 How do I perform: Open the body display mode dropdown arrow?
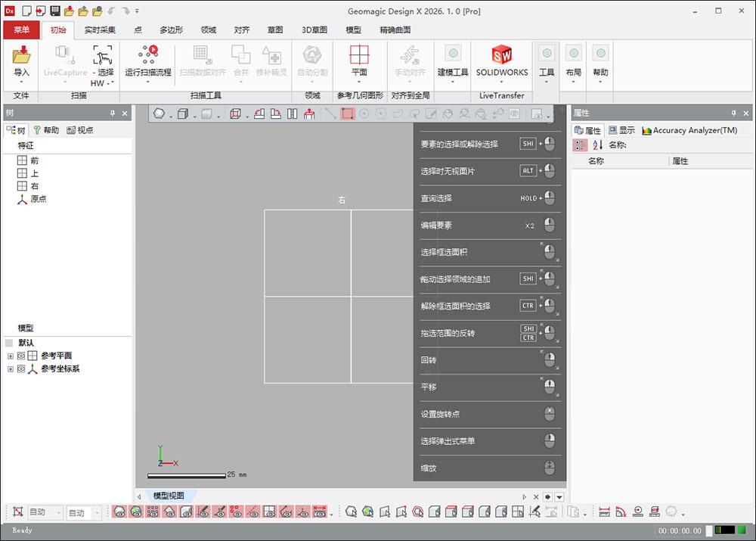pyautogui.click(x=195, y=117)
